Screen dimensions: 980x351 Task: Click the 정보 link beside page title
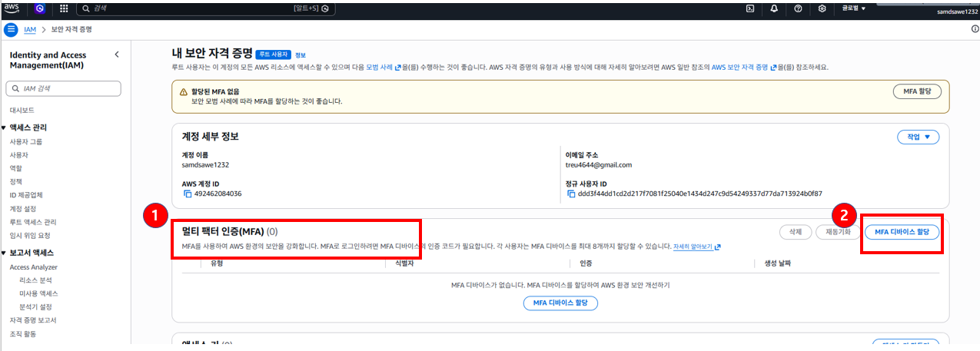click(300, 55)
